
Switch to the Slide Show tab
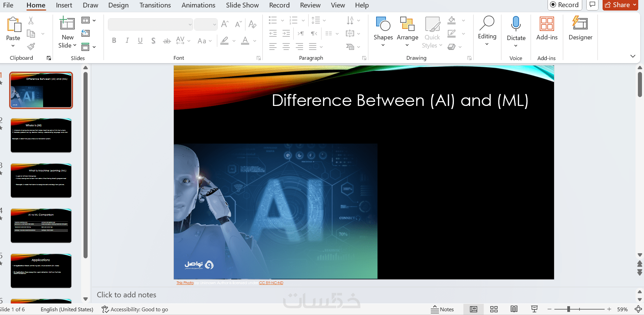(242, 5)
